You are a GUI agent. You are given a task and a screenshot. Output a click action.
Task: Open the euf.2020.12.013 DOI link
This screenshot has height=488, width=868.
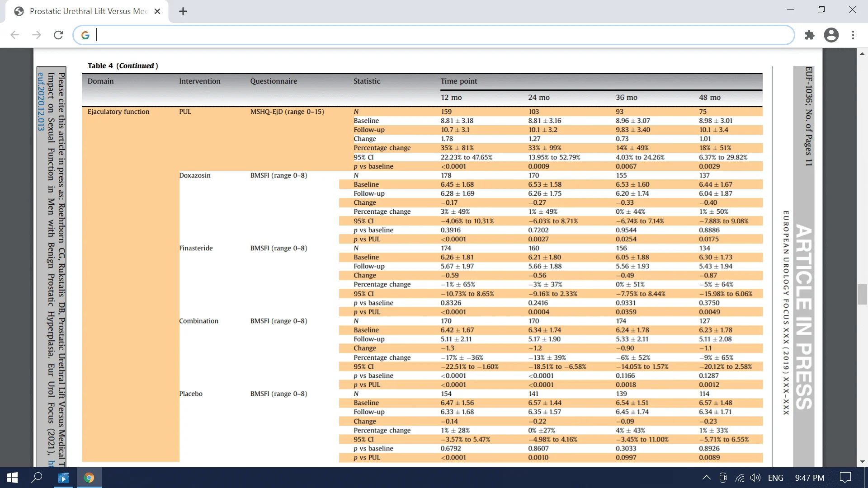pyautogui.click(x=41, y=102)
